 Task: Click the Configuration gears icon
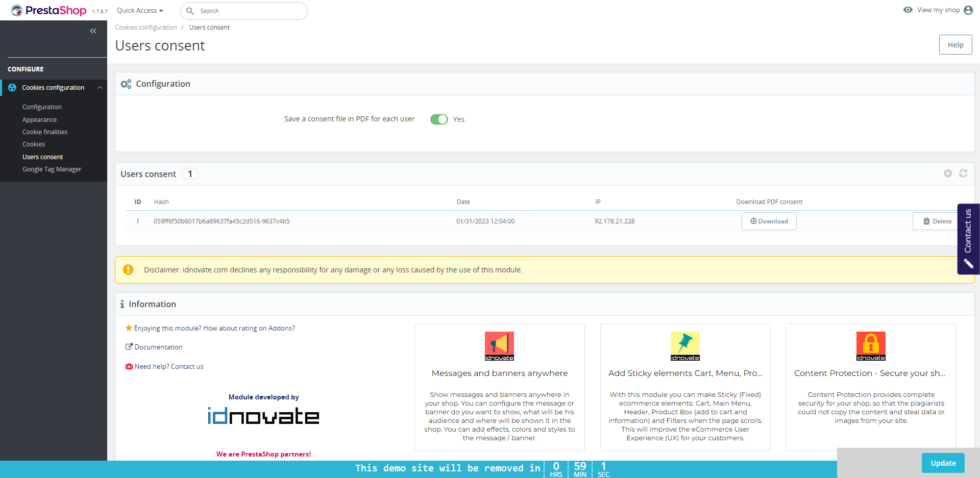(x=126, y=84)
